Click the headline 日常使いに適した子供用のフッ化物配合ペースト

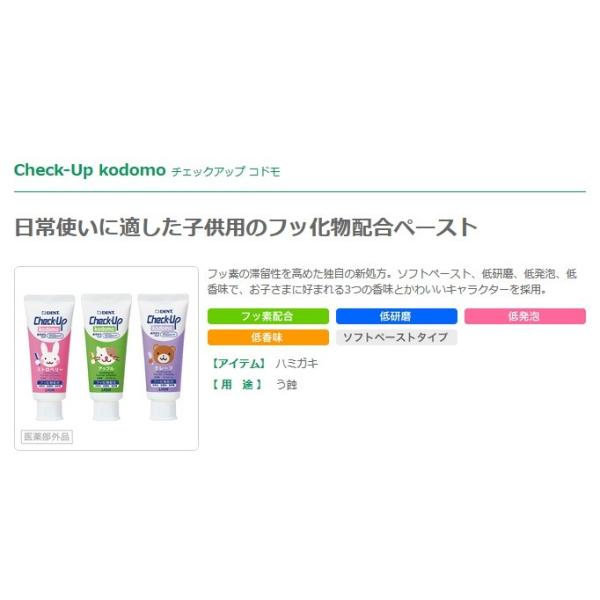[246, 227]
